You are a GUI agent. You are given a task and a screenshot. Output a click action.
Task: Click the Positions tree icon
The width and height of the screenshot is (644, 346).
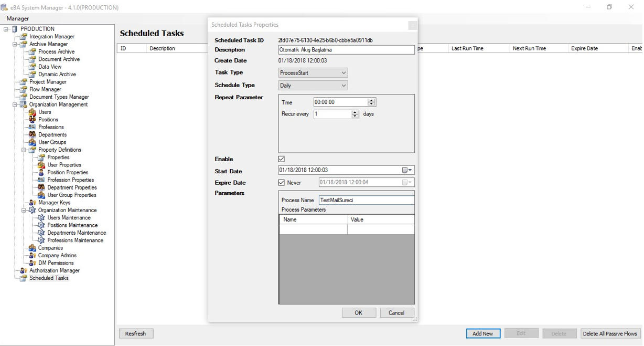(x=33, y=120)
